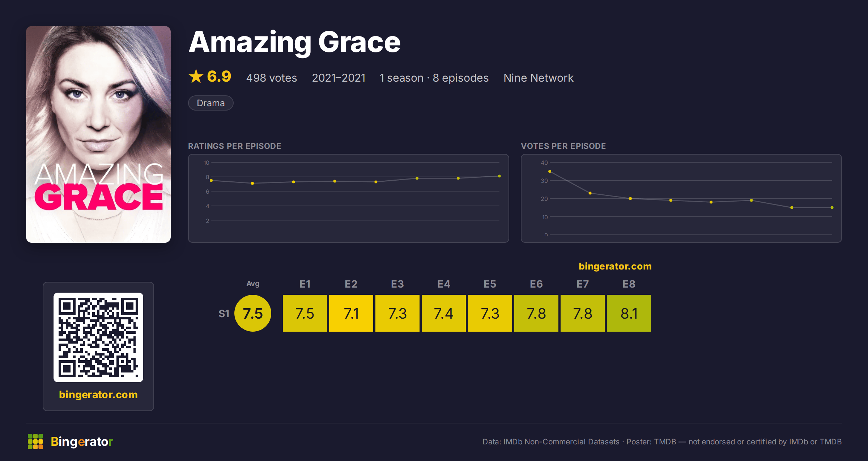Viewport: 868px width, 461px height.
Task: Click the Bingerator grid logo icon
Action: [35, 441]
